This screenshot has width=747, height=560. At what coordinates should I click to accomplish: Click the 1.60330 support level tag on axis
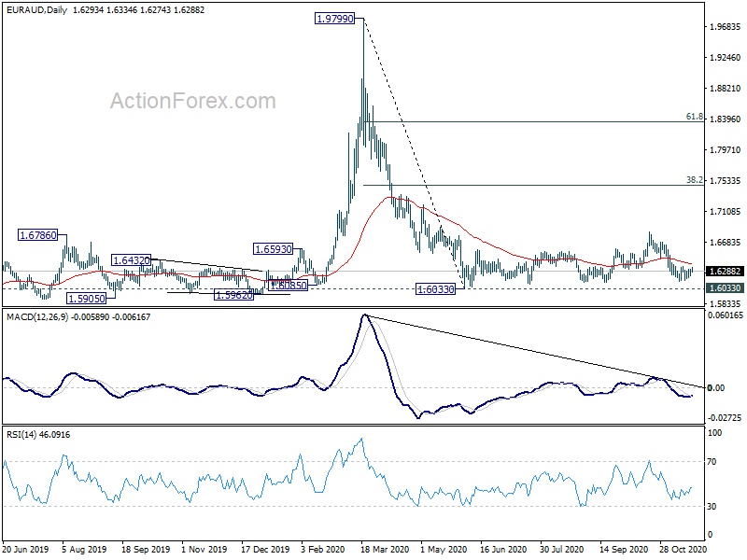(725, 288)
